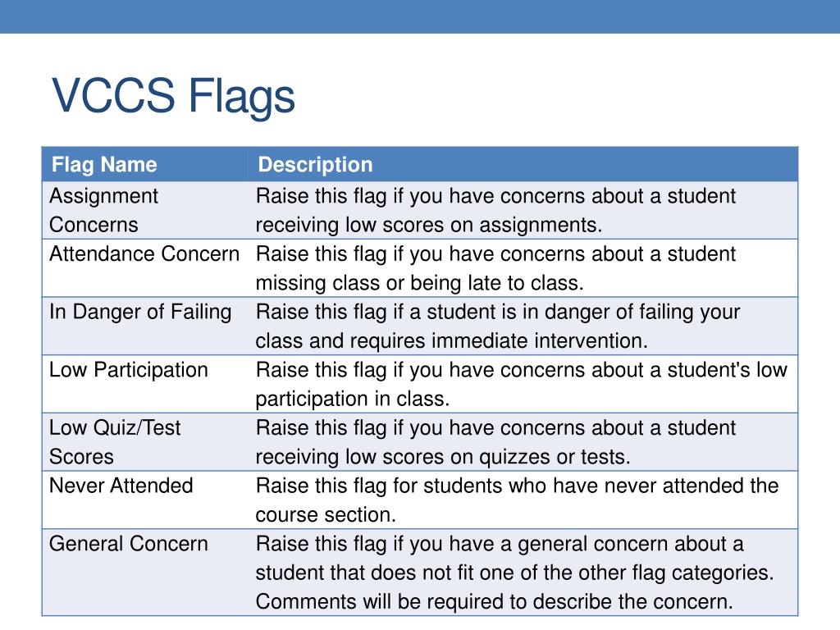Click the 'Comments will be required' sentence
840x630 pixels.
coord(494,601)
